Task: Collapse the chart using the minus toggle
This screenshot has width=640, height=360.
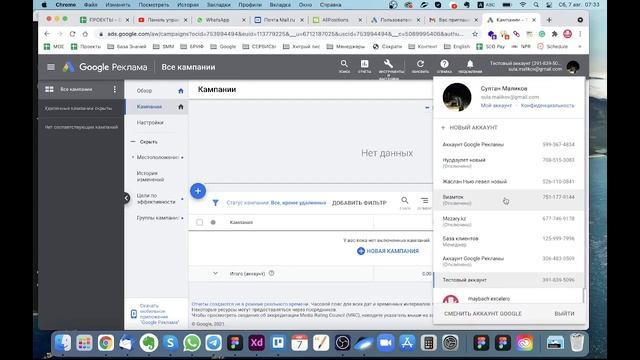Action: (x=427, y=107)
